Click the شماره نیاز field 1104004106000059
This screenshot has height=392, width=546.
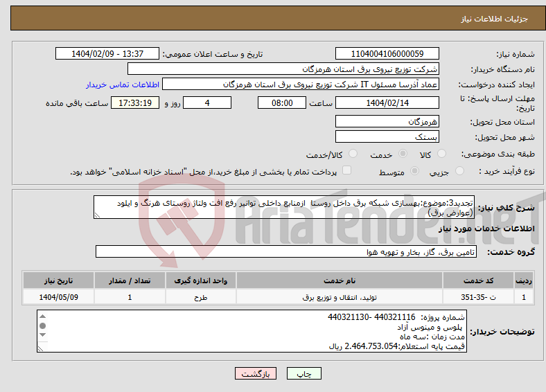pos(387,53)
